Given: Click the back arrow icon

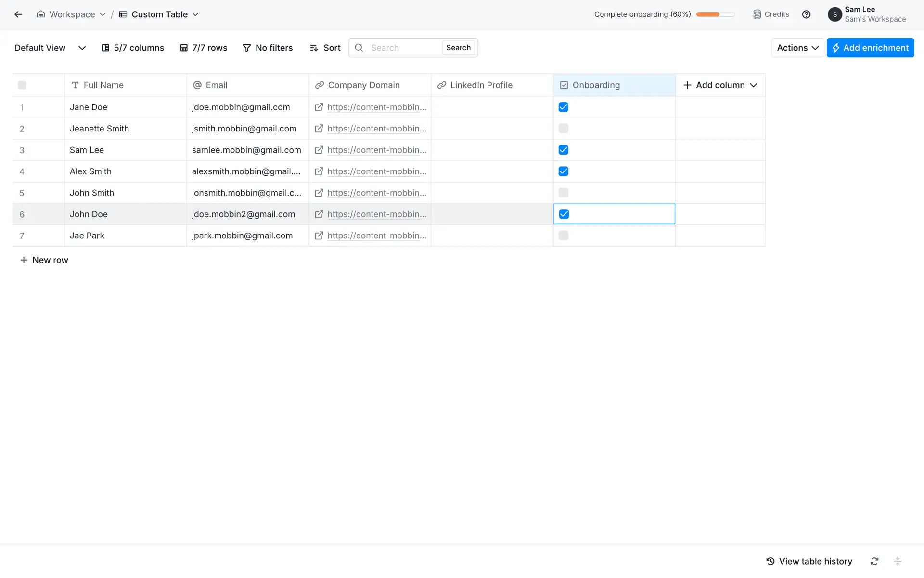Looking at the screenshot, I should click(18, 14).
